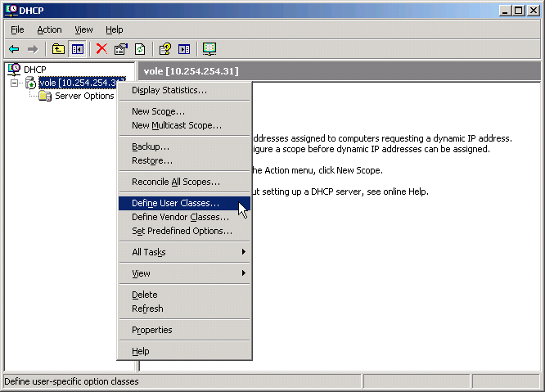Screen dimensions: 545x392
Task: Open View entry in context menu
Action: (184, 273)
